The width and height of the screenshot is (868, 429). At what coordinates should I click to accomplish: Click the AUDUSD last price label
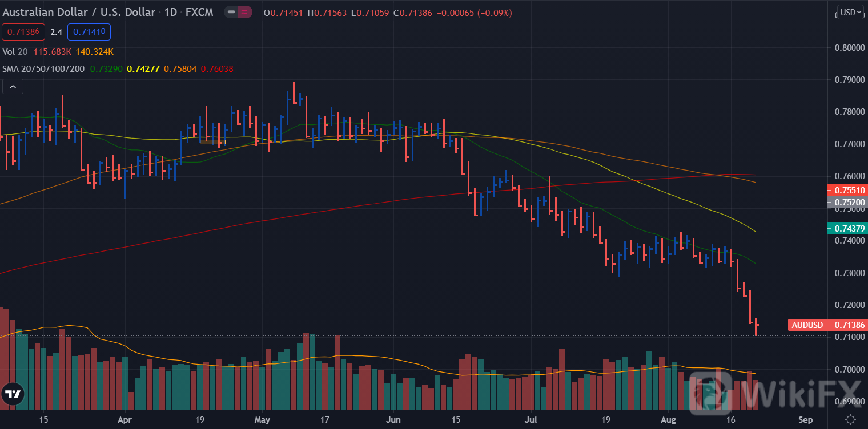(827, 325)
